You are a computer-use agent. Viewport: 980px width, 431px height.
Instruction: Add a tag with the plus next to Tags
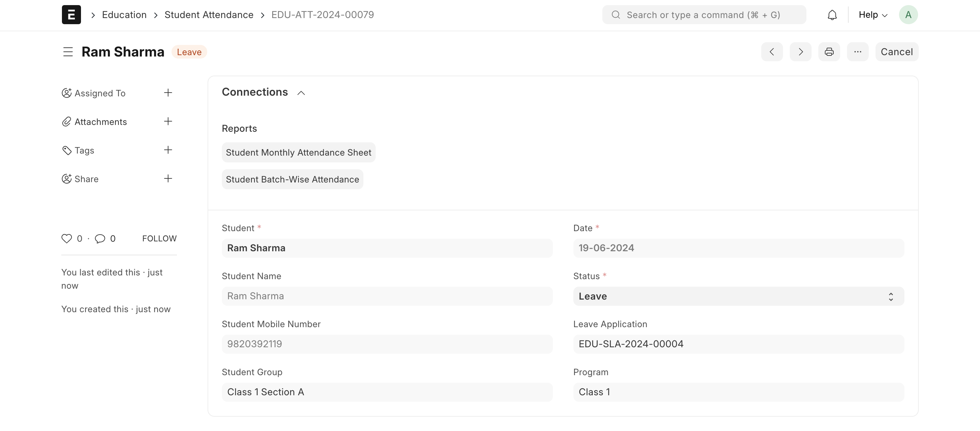point(168,150)
